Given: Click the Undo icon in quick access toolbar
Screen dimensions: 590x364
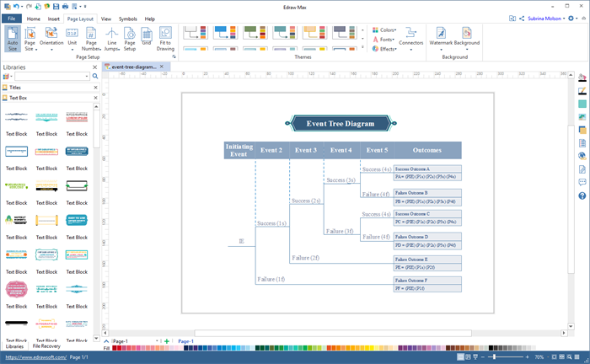Looking at the screenshot, I should 16,7.
